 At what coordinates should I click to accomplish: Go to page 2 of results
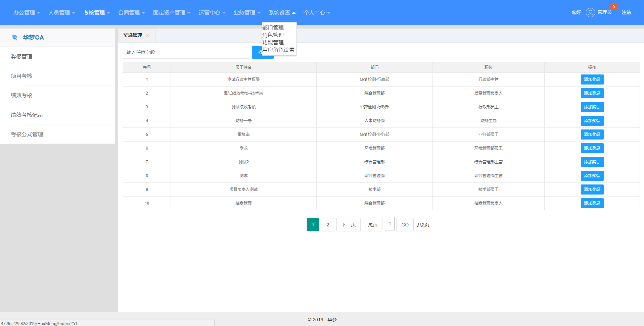[x=328, y=225]
